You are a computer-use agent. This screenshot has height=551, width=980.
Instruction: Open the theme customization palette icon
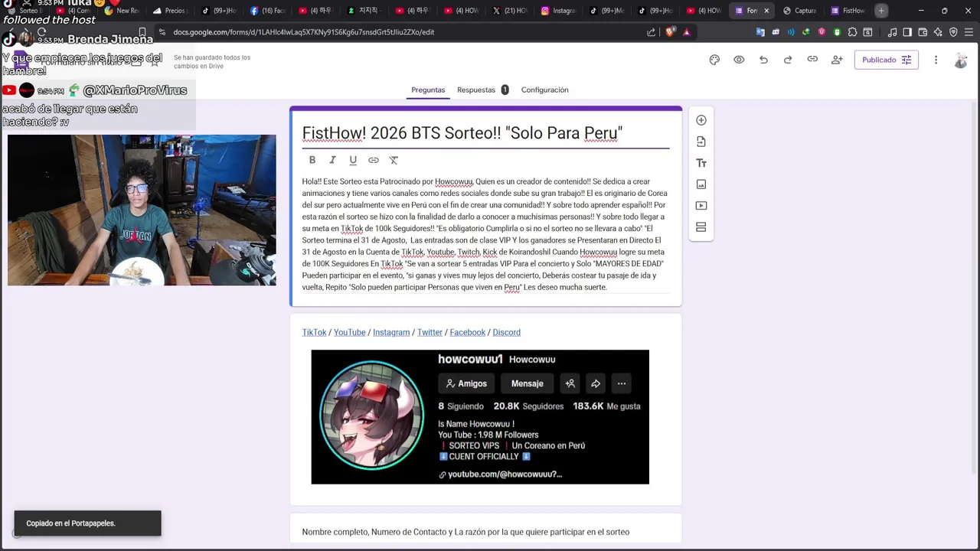pyautogui.click(x=714, y=60)
